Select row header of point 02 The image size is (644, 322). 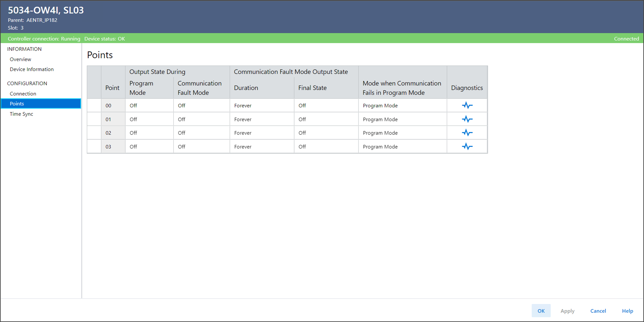click(x=94, y=133)
